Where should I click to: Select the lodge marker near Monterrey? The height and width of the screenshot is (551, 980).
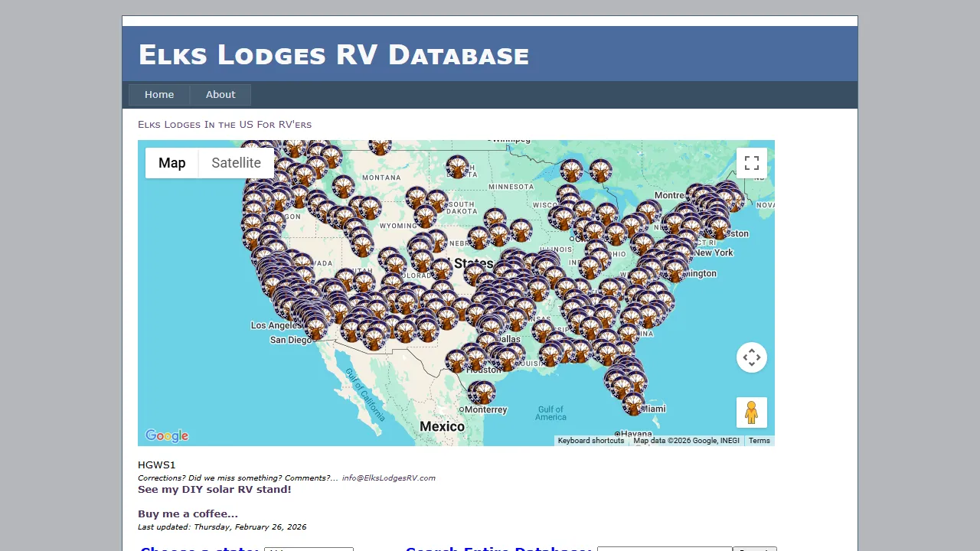tap(482, 393)
